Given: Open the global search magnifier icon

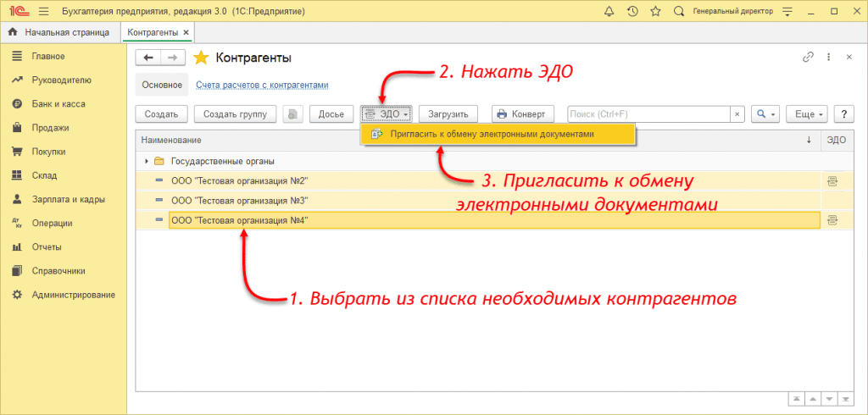Looking at the screenshot, I should [x=678, y=12].
